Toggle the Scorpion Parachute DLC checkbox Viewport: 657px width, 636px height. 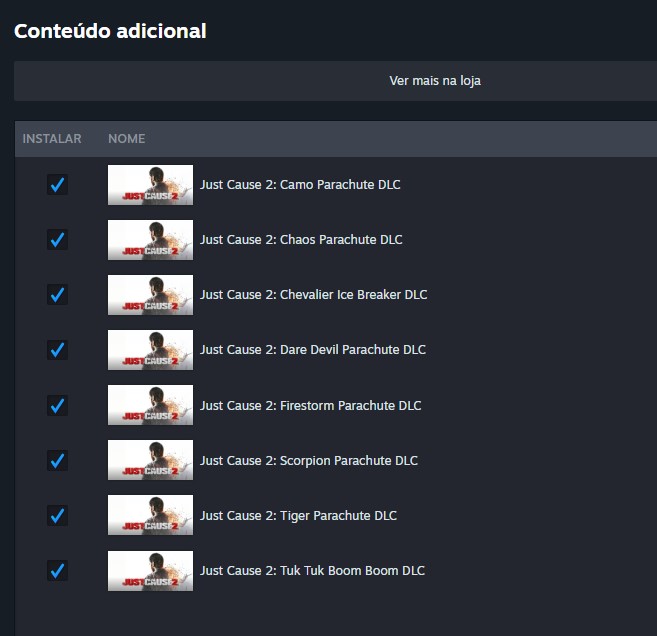[57, 460]
